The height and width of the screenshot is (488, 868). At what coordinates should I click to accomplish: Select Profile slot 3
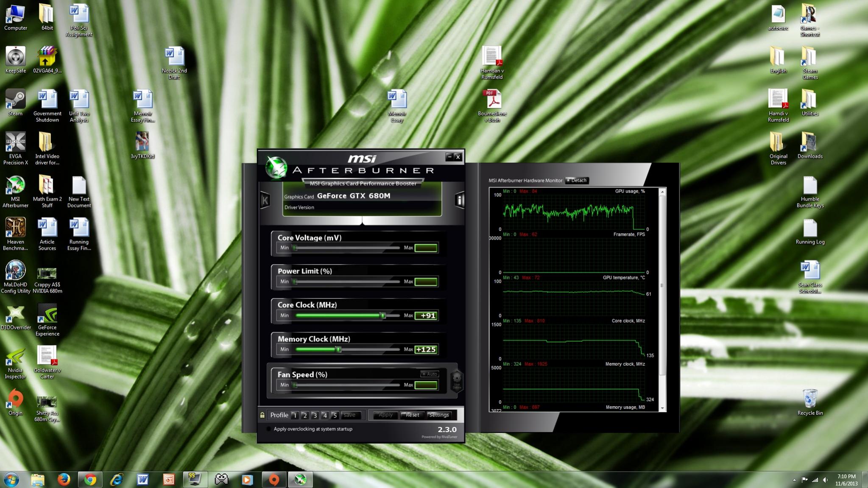(x=315, y=415)
